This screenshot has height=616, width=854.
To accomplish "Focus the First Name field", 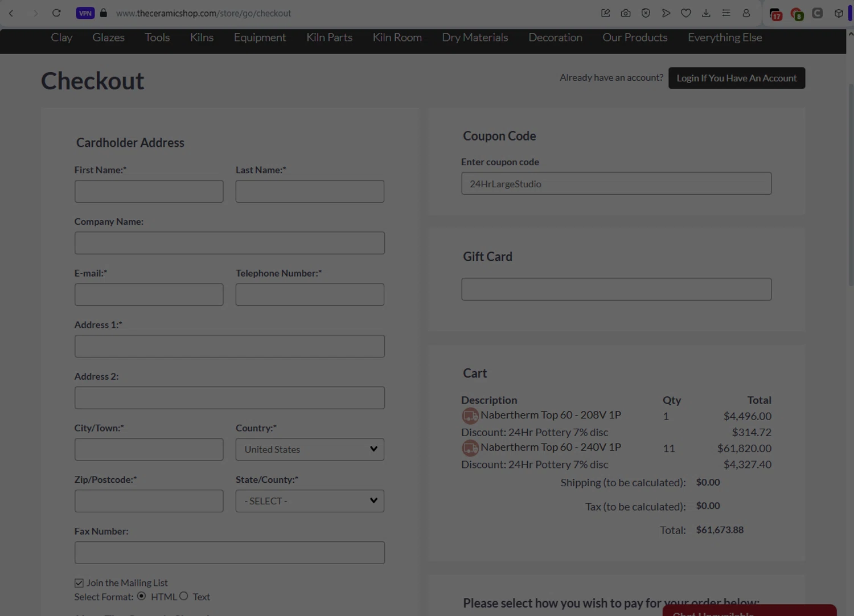I will (x=149, y=191).
